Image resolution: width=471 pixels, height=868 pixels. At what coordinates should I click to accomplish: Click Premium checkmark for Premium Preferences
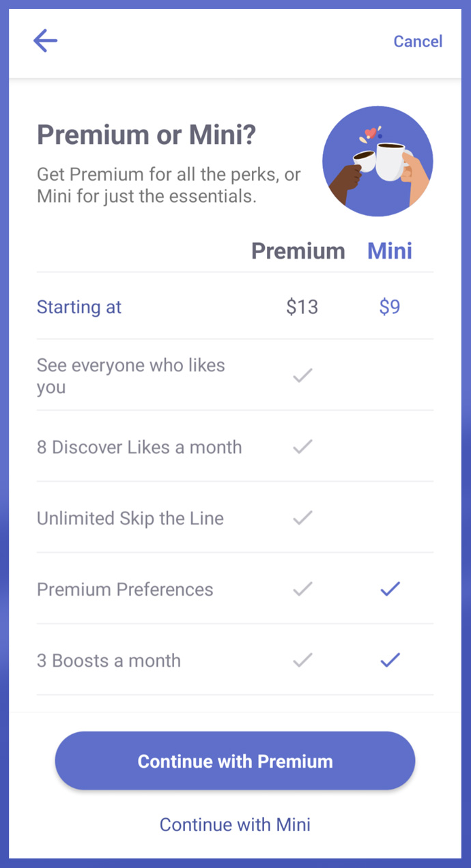(x=302, y=589)
